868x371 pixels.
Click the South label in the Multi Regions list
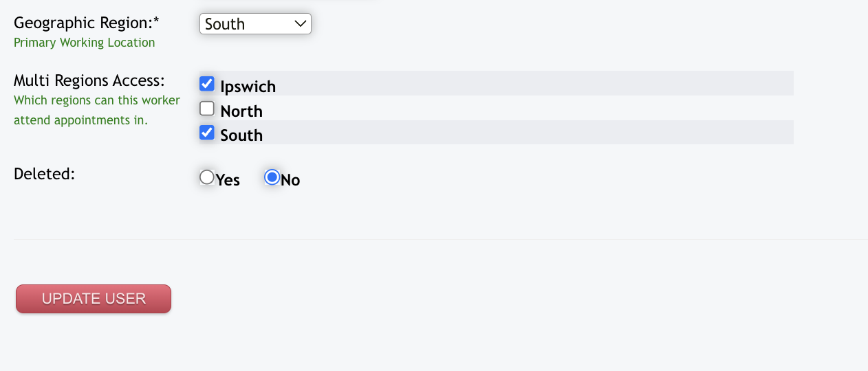click(x=241, y=135)
